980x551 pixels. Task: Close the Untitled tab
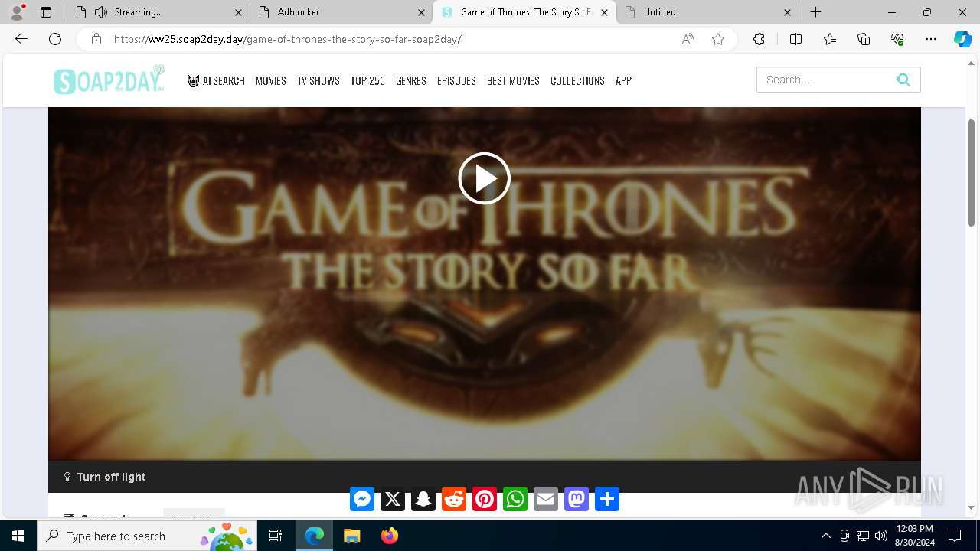coord(787,12)
